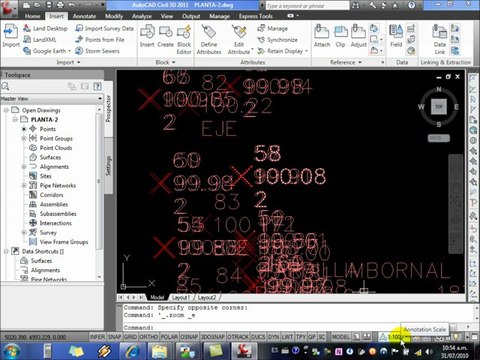This screenshot has width=480, height=360.
Task: Toggle 3DOSNAP
Action: [213, 337]
